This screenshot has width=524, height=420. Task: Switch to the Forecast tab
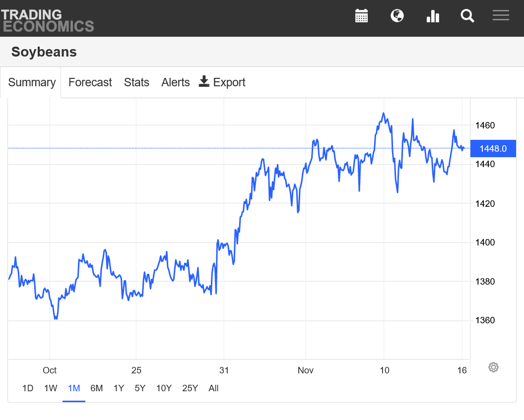(x=90, y=82)
